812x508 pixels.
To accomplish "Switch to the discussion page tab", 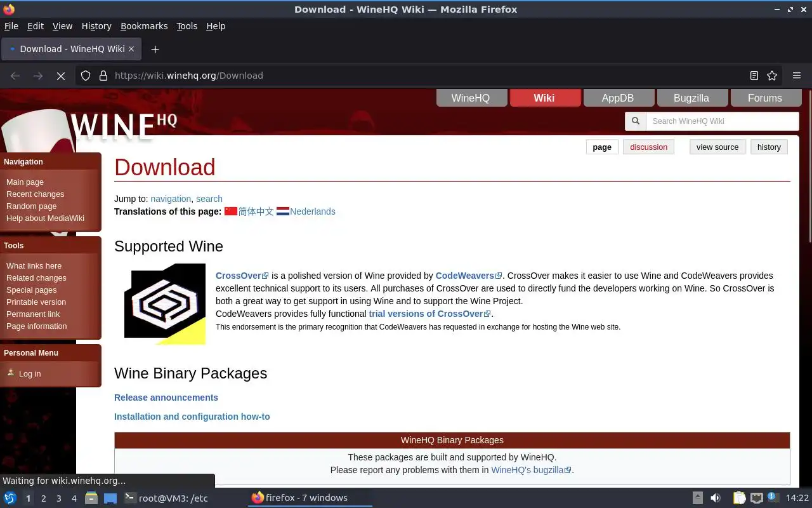I will 648,147.
